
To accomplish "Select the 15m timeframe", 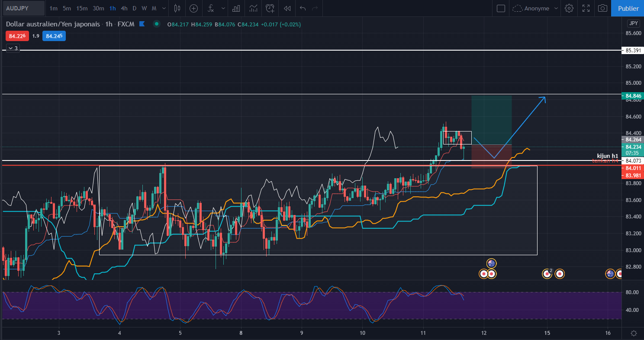I will point(82,8).
